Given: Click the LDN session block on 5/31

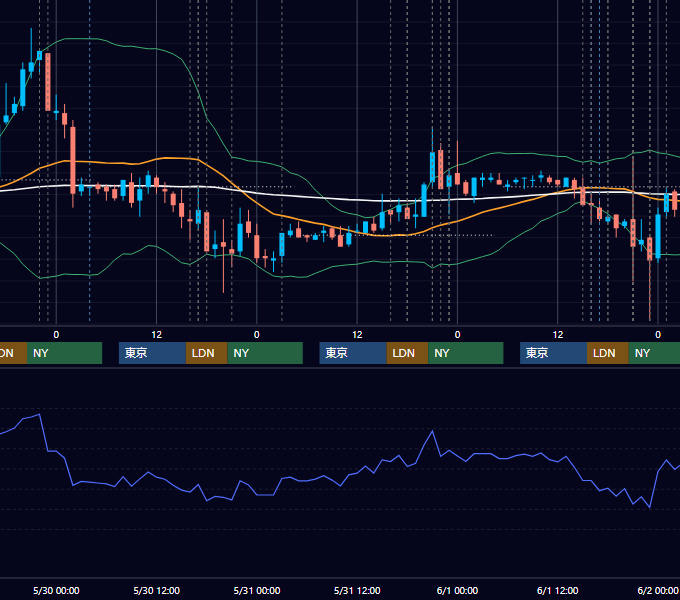Looking at the screenshot, I should click(407, 353).
